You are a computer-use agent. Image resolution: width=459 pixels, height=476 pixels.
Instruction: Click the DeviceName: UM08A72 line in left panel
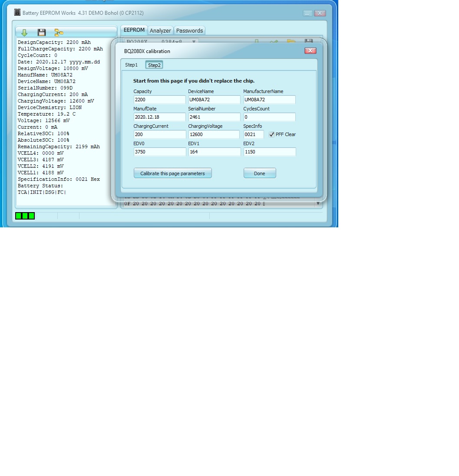[x=46, y=81]
